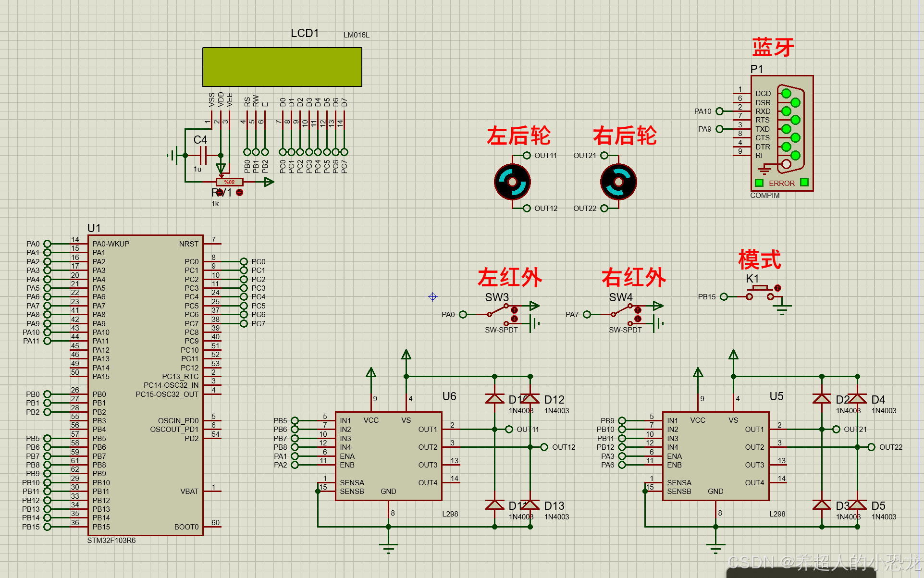This screenshot has width=924, height=578.
Task: Click the red 模式 text label
Action: click(x=759, y=260)
